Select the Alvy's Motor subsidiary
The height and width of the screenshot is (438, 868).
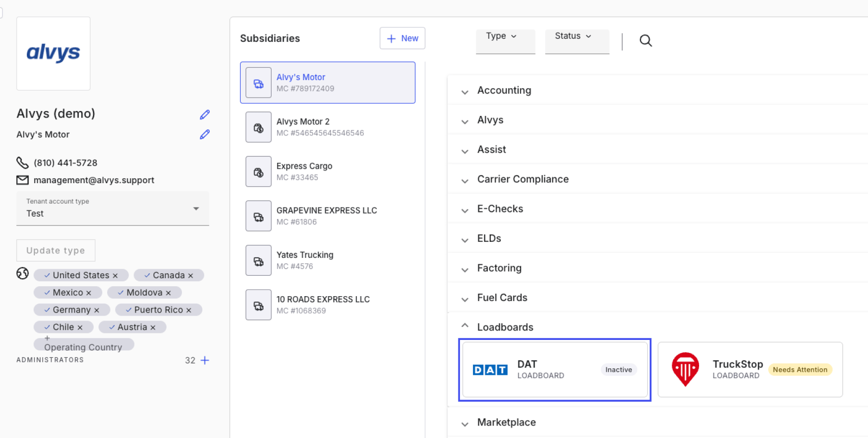(x=328, y=83)
